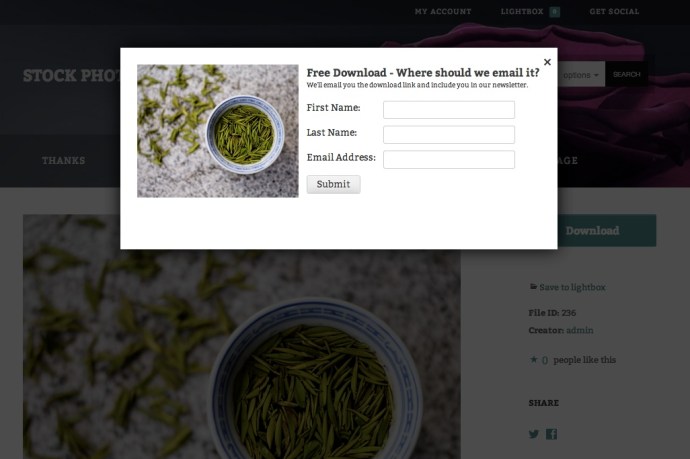Click the Search button

[627, 74]
